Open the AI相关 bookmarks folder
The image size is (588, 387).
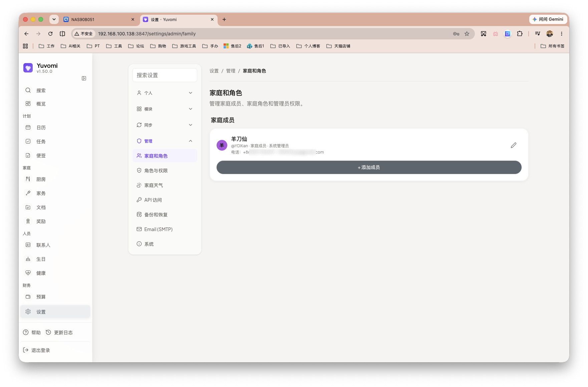tap(71, 46)
